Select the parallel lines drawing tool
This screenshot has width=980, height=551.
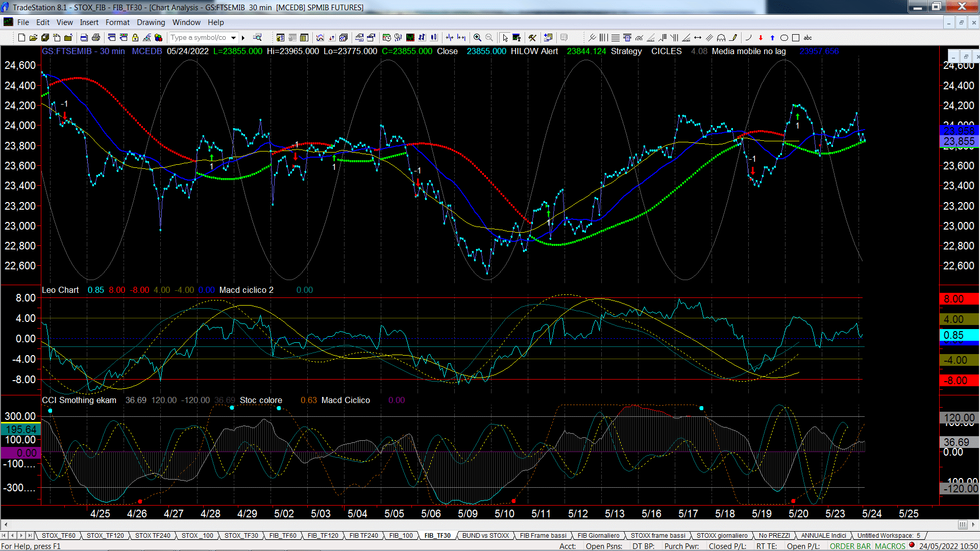(x=709, y=38)
